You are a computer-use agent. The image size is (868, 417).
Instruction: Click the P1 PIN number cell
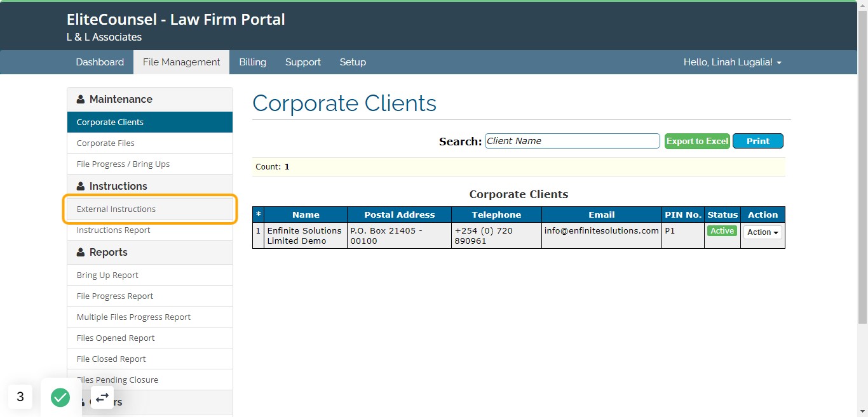(683, 235)
